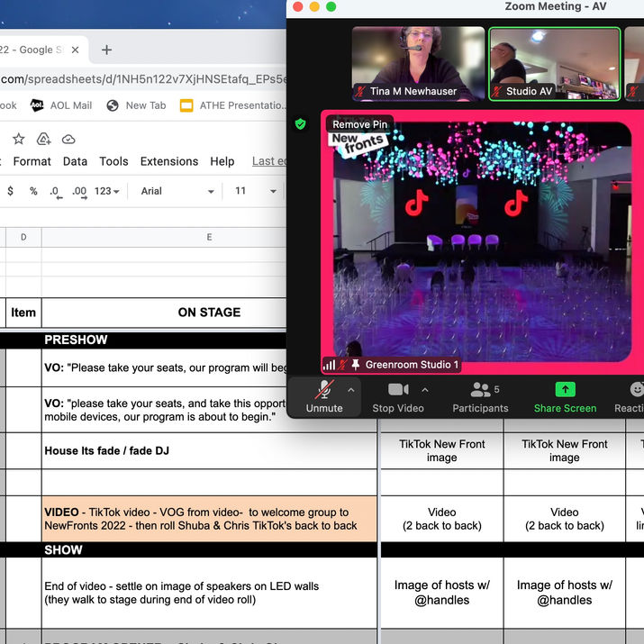Open Data menu in Sheets

75,161
